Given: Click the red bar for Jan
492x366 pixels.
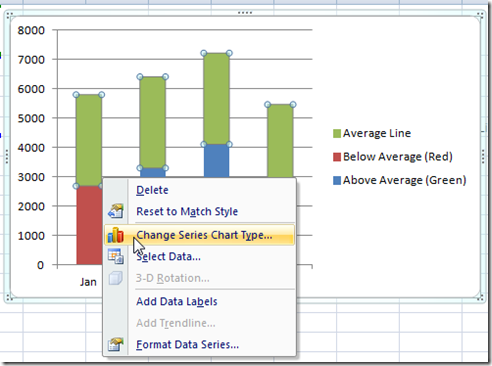Looking at the screenshot, I should pos(89,225).
